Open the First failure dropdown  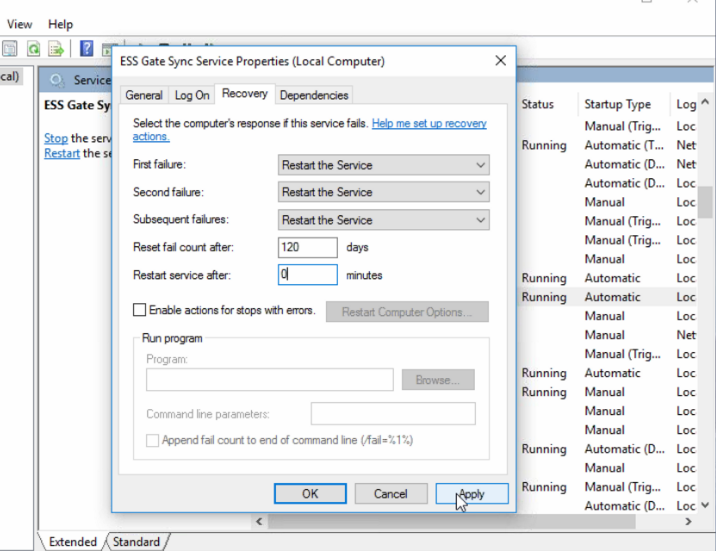384,165
